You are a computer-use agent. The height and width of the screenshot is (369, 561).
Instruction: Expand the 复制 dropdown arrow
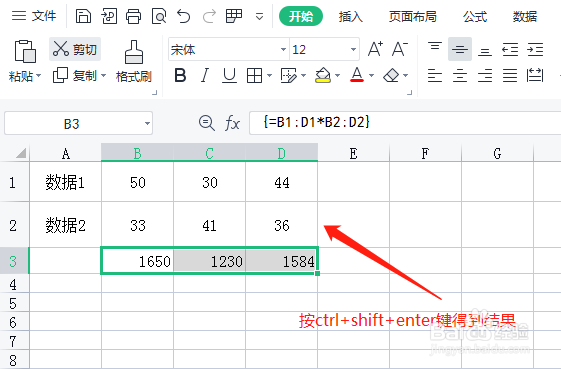coord(103,76)
